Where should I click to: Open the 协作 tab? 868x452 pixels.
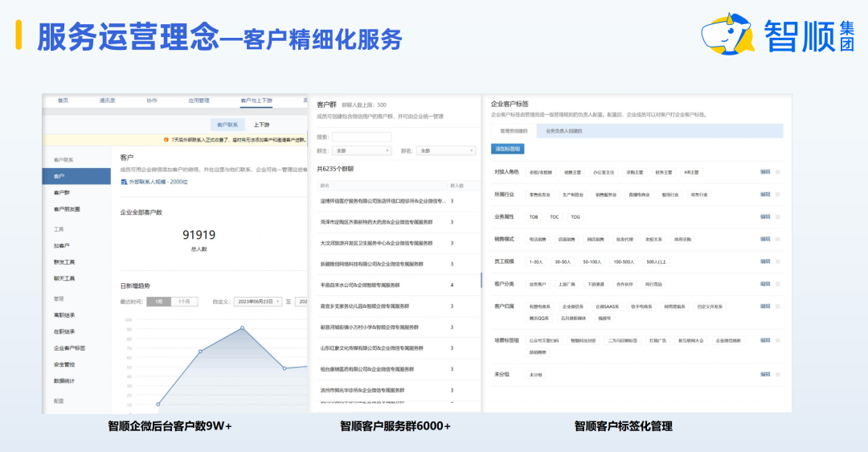pyautogui.click(x=152, y=101)
